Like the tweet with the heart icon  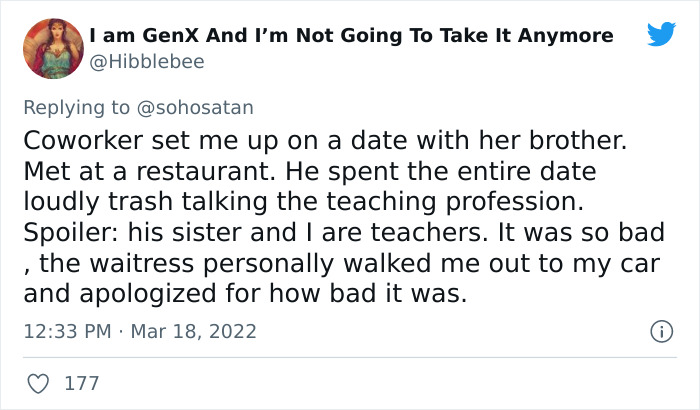pyautogui.click(x=40, y=383)
